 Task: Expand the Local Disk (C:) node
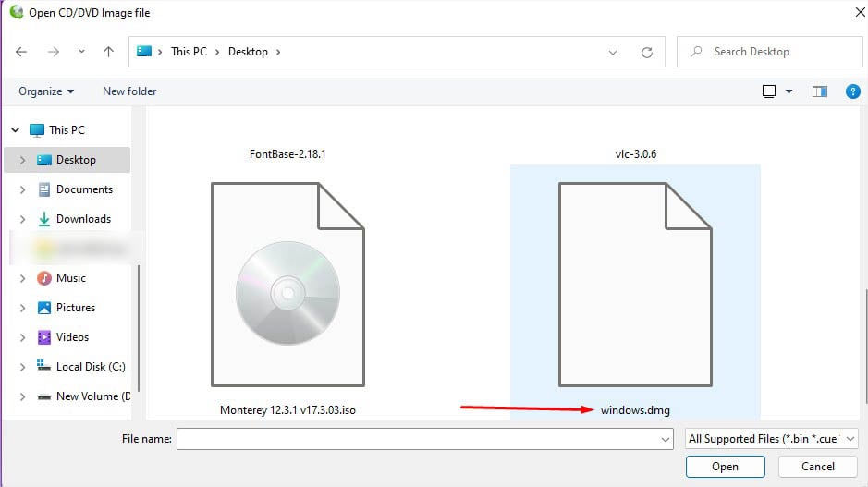22,367
